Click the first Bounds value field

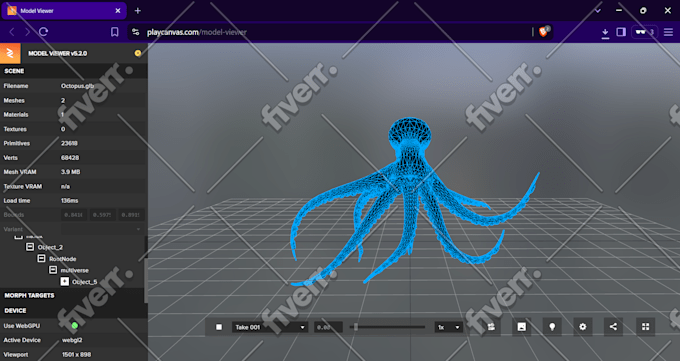click(74, 215)
